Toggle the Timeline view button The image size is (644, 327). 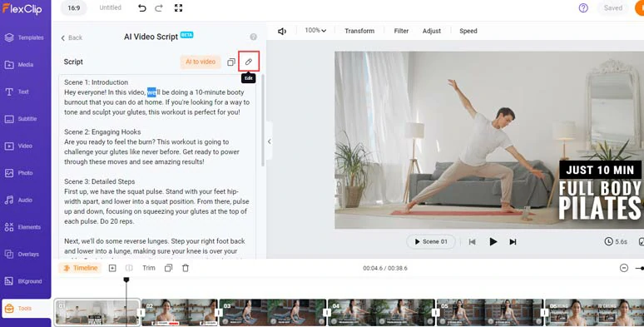point(81,268)
